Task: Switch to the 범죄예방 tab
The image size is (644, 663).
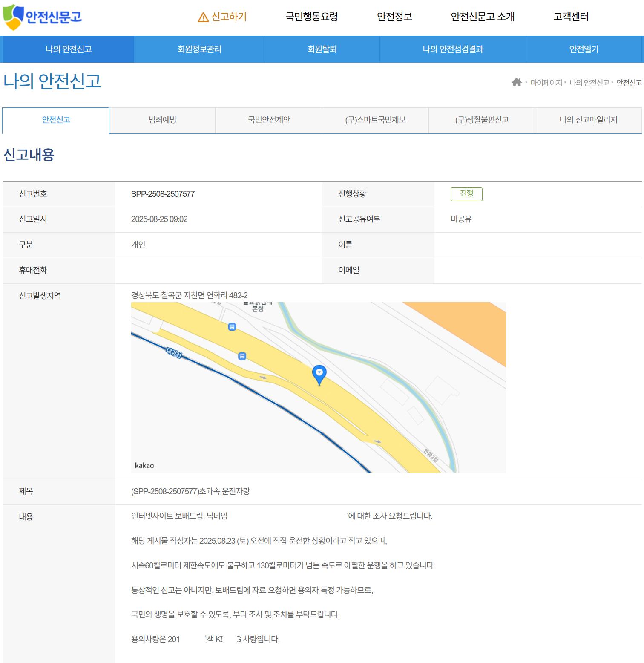Action: pyautogui.click(x=162, y=120)
